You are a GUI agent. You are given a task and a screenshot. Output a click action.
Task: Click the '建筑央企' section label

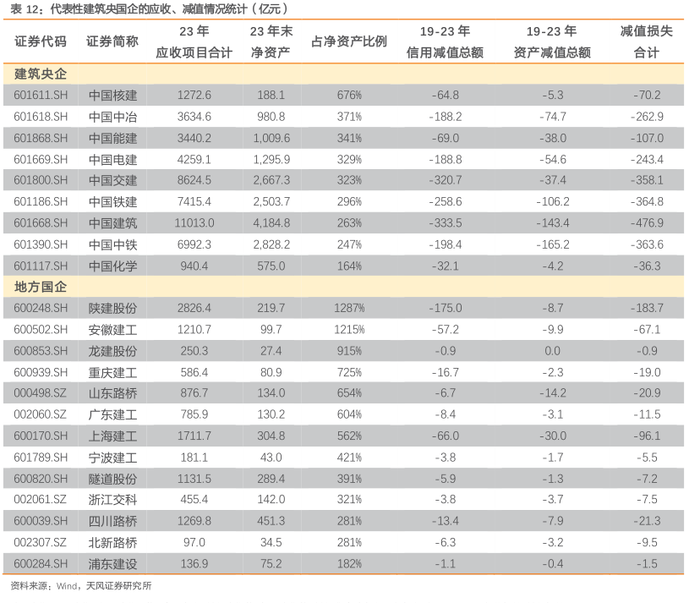click(41, 74)
